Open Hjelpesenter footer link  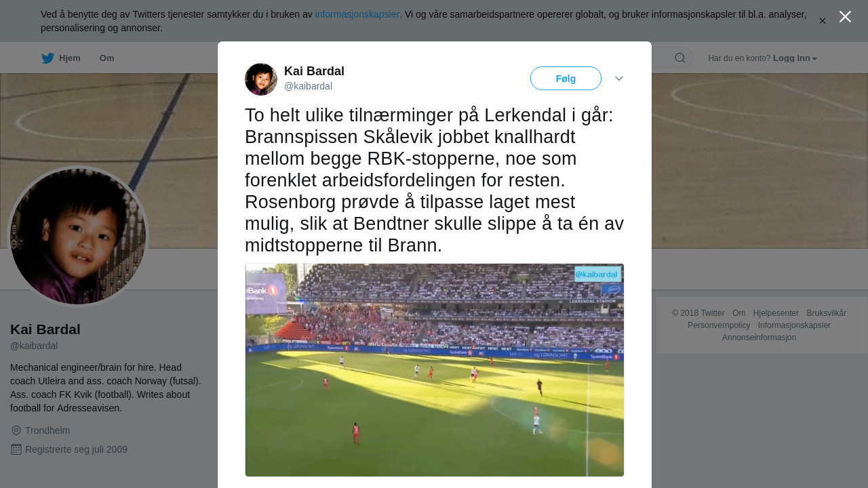[776, 313]
